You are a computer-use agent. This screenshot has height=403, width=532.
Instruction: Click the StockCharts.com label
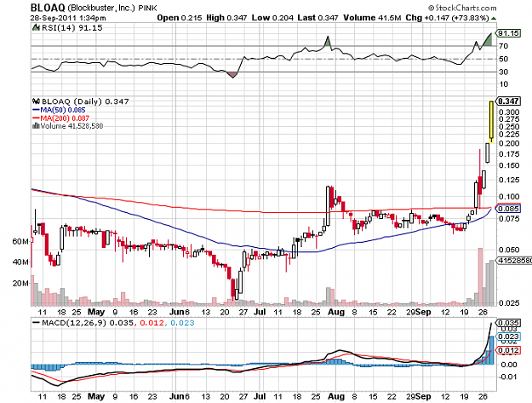pyautogui.click(x=462, y=8)
